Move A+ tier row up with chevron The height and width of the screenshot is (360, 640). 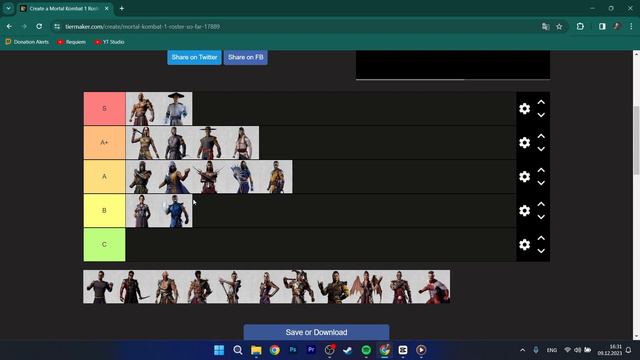click(541, 136)
